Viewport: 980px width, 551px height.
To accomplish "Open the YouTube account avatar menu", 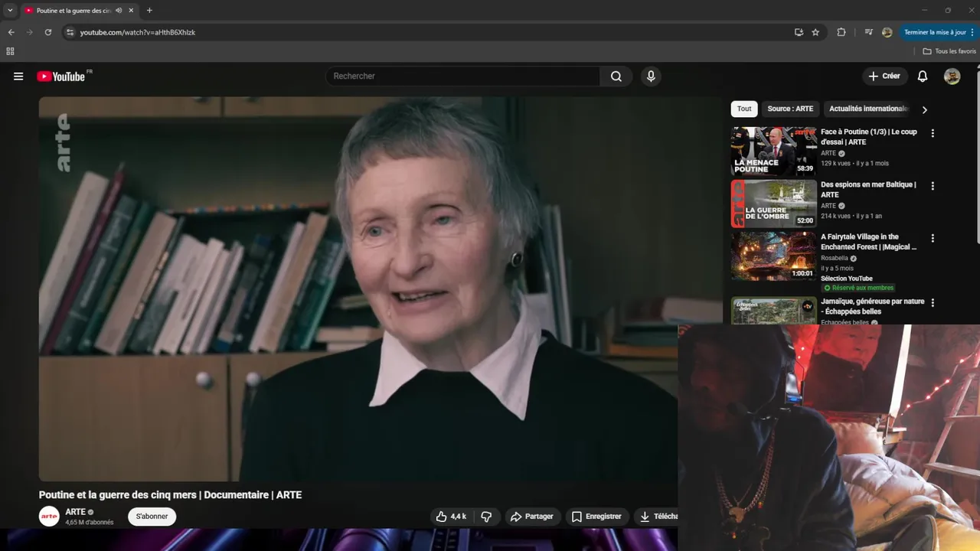I will tap(952, 77).
